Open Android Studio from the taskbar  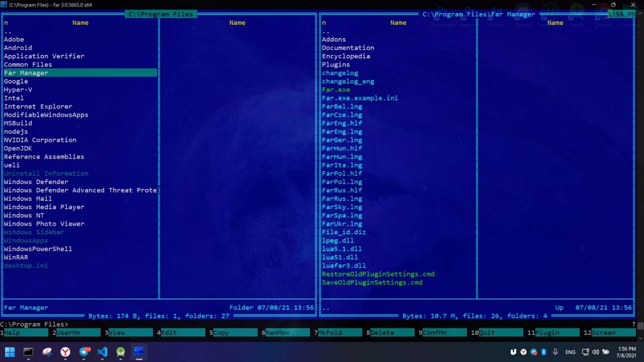(x=121, y=352)
